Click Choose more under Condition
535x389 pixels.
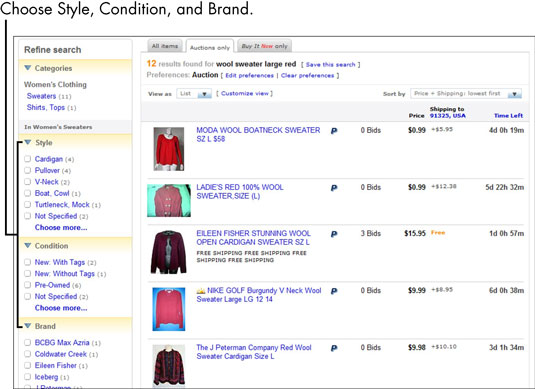[61, 308]
